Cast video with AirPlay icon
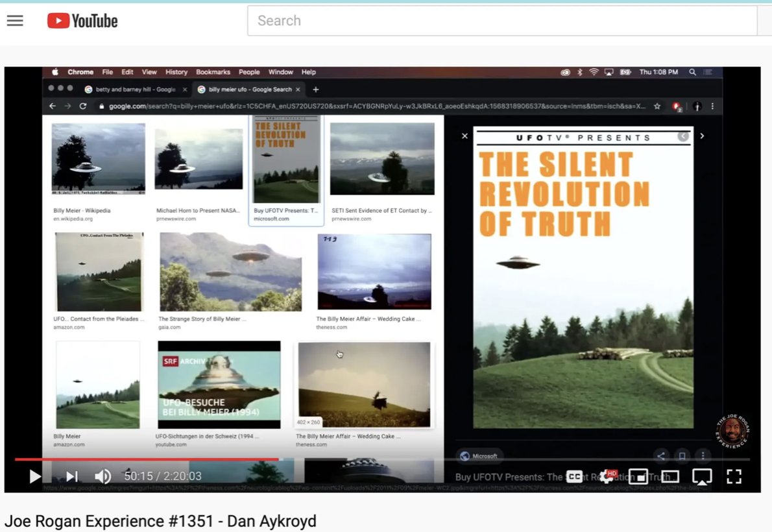772x532 pixels. click(x=701, y=476)
